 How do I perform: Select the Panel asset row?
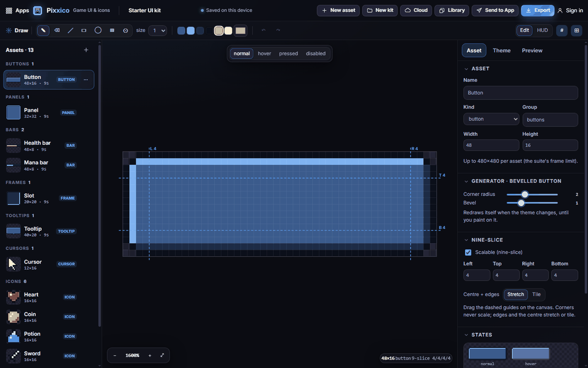(x=49, y=113)
